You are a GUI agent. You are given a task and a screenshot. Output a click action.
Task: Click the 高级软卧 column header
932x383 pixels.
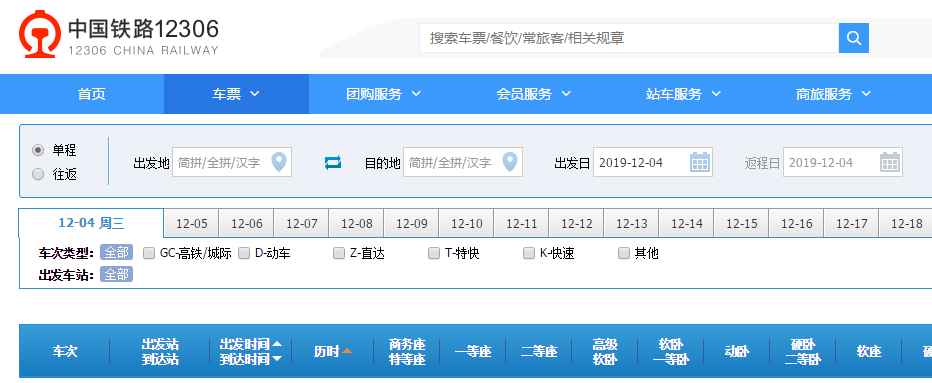click(x=605, y=351)
